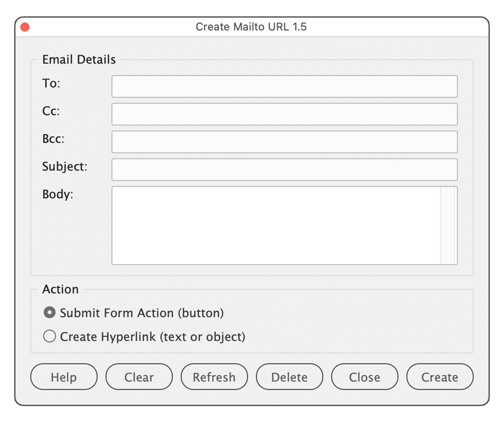Hit the Refresh button

(214, 377)
